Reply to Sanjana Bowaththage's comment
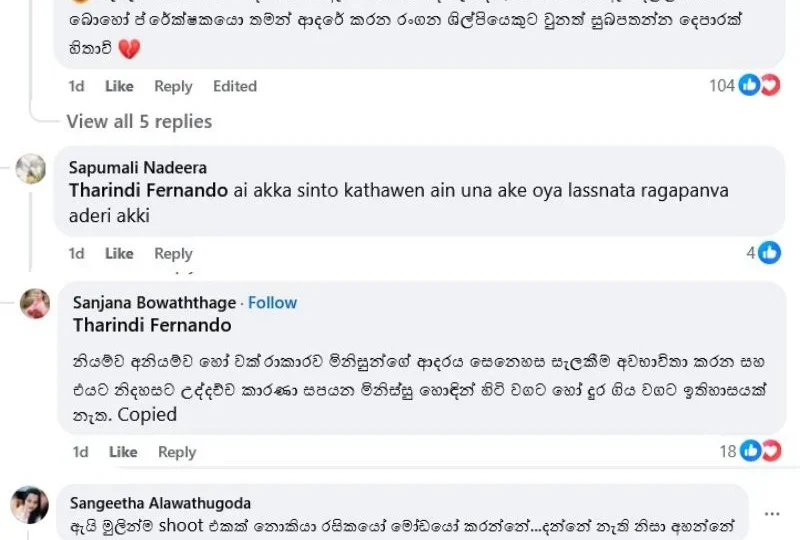Image resolution: width=800 pixels, height=540 pixels. click(x=177, y=452)
